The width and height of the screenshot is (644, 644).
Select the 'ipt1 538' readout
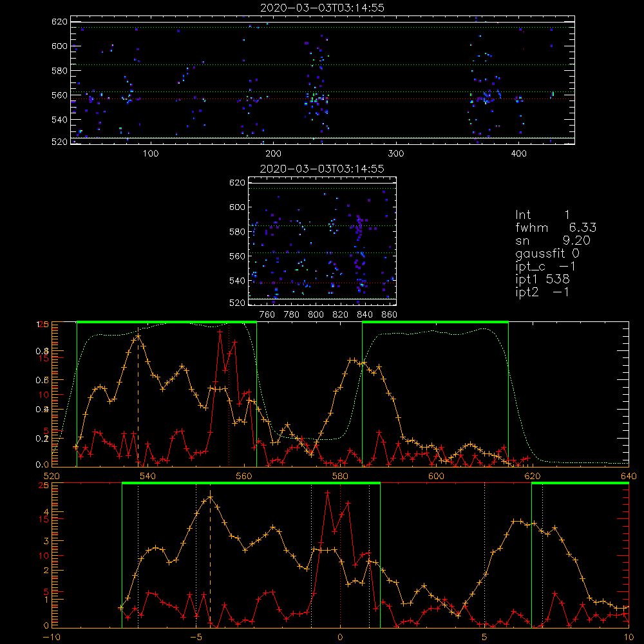(x=542, y=279)
